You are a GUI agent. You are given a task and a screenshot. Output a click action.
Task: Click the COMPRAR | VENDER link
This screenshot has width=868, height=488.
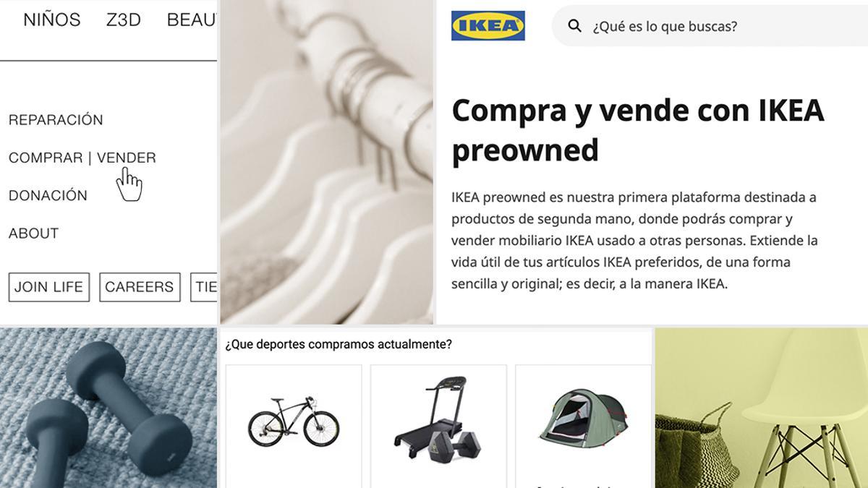tap(82, 158)
